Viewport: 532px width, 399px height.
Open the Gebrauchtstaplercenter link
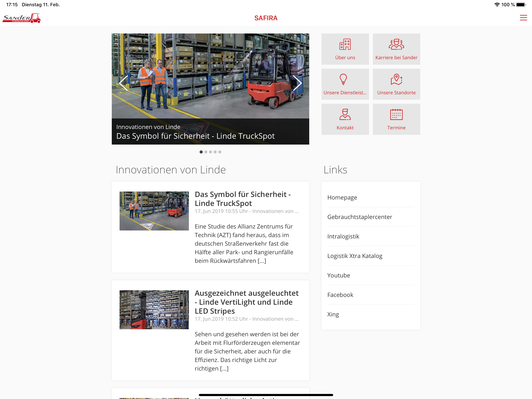tap(371, 217)
